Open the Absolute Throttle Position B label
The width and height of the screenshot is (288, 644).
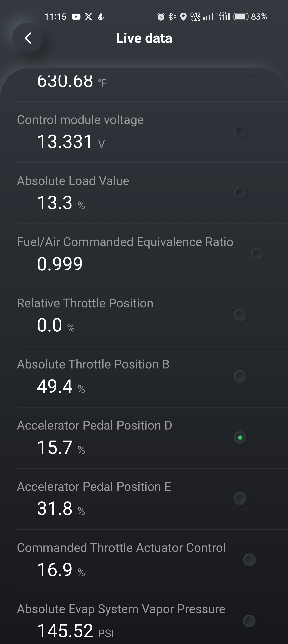point(93,364)
